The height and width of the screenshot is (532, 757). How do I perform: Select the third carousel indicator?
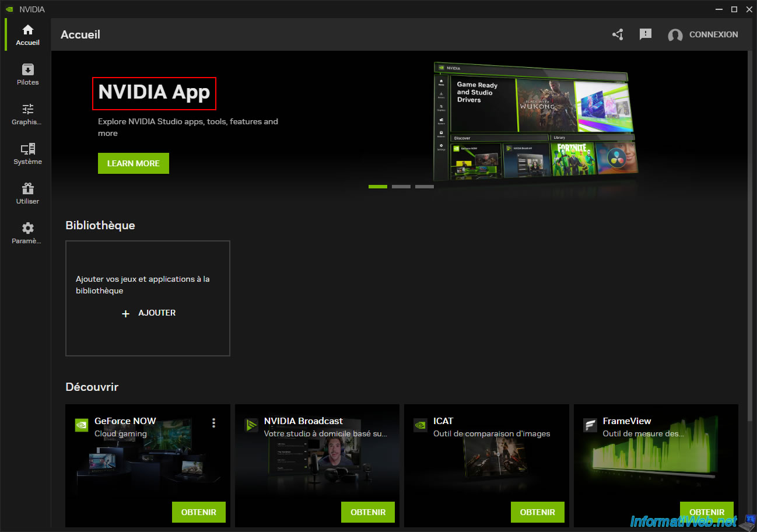425,187
